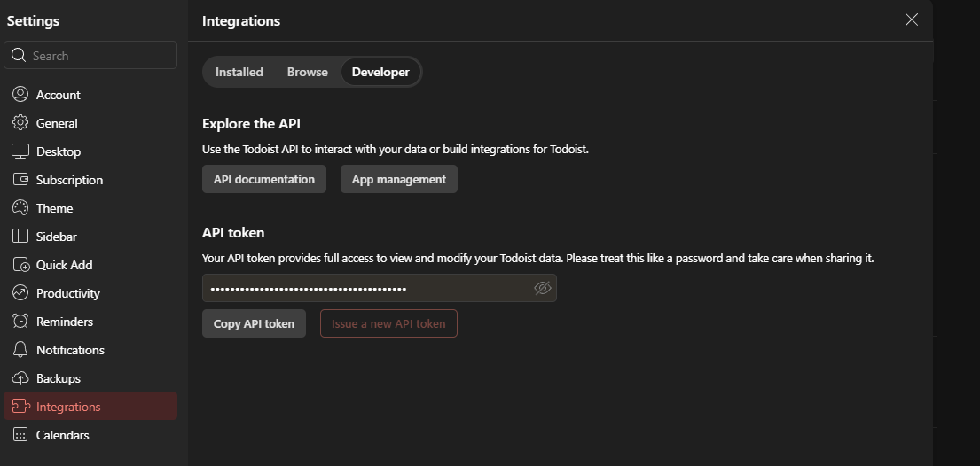Click the search magnifier icon

19,55
